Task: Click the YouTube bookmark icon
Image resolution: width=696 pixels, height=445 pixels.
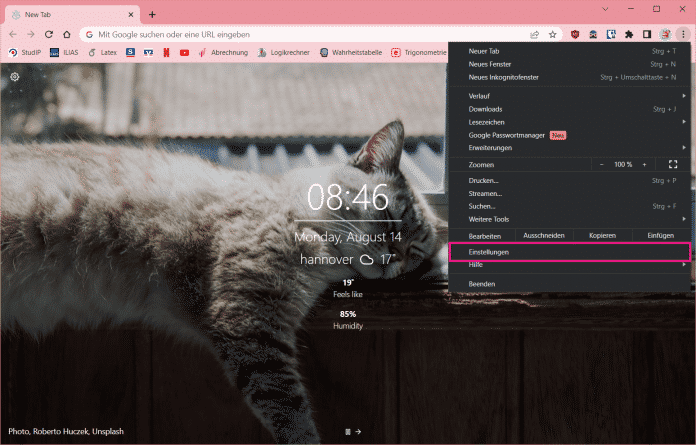Action: (x=184, y=52)
